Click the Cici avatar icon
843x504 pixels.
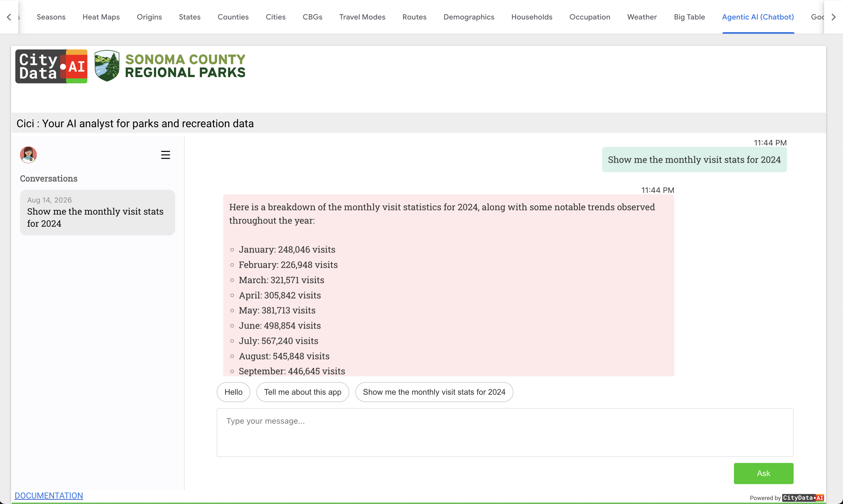pos(28,155)
